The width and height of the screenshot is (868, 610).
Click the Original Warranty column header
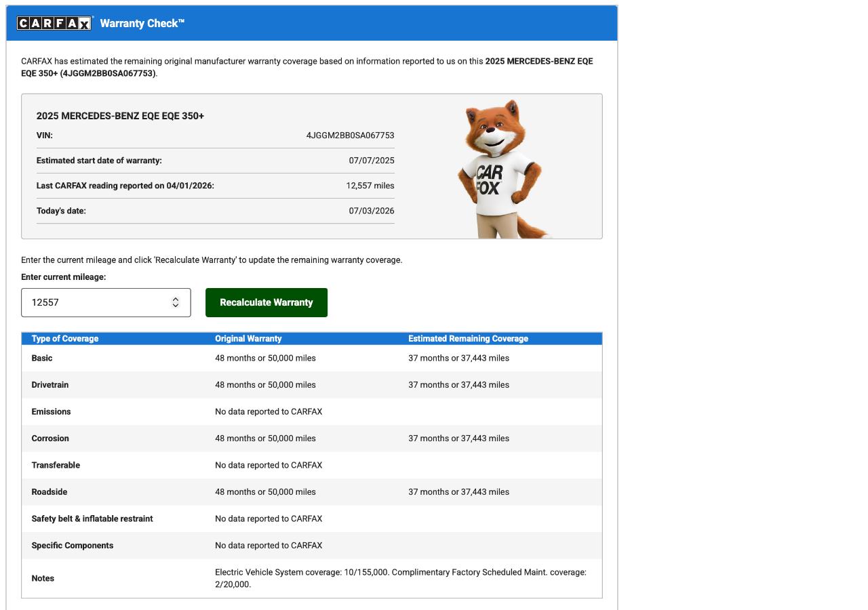tap(248, 339)
